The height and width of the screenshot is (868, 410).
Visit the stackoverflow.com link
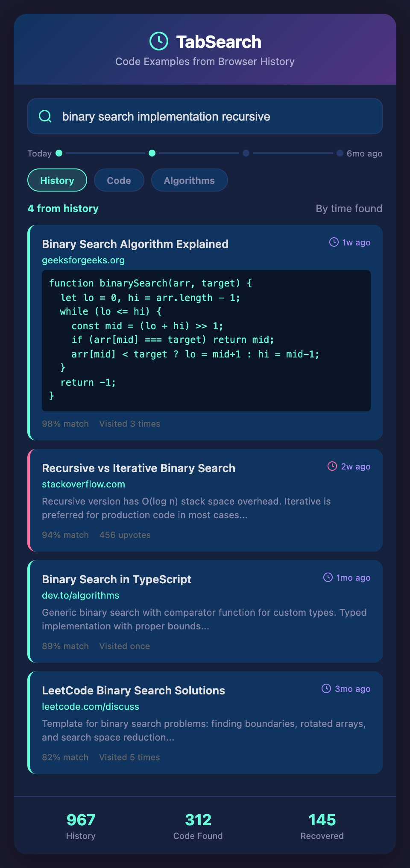(83, 484)
